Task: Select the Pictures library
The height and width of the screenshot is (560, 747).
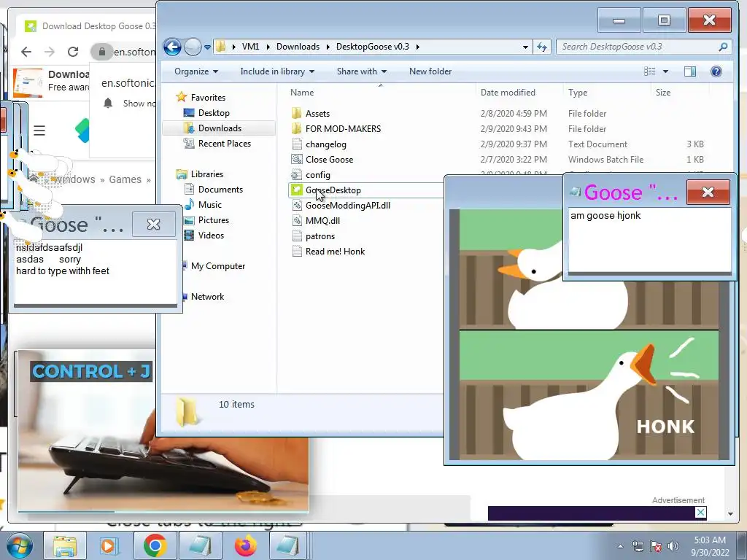Action: [214, 220]
